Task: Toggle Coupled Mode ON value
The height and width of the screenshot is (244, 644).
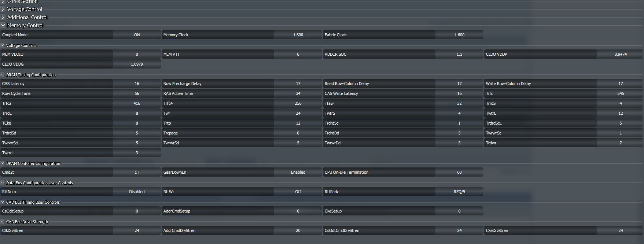Action: pyautogui.click(x=137, y=35)
